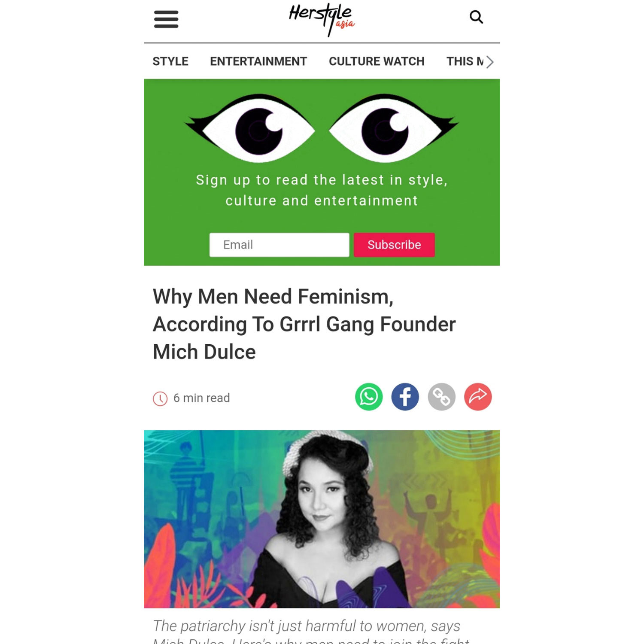Image resolution: width=644 pixels, height=644 pixels.
Task: Open the Mich Dulce article photo
Action: [x=322, y=519]
